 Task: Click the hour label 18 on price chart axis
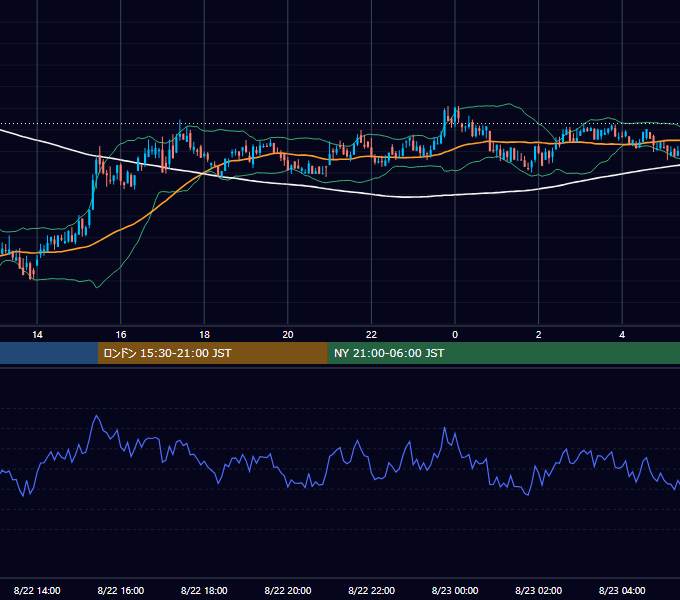204,335
